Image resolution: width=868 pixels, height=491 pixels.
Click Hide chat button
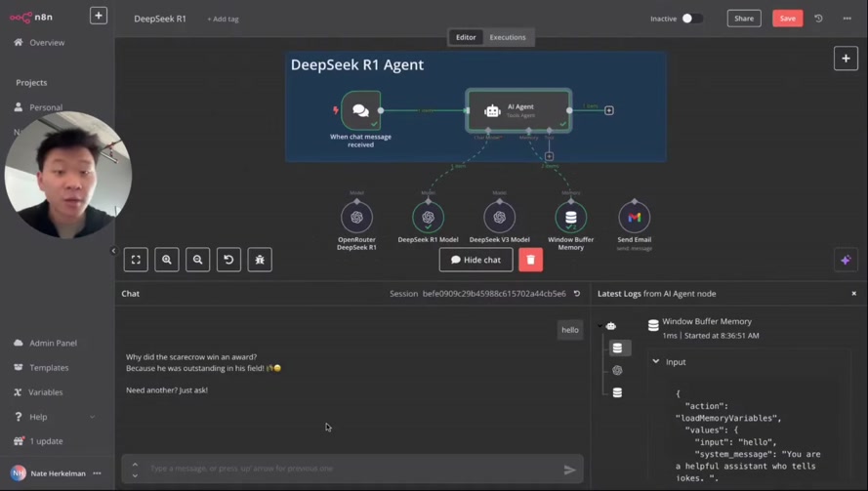pos(476,260)
